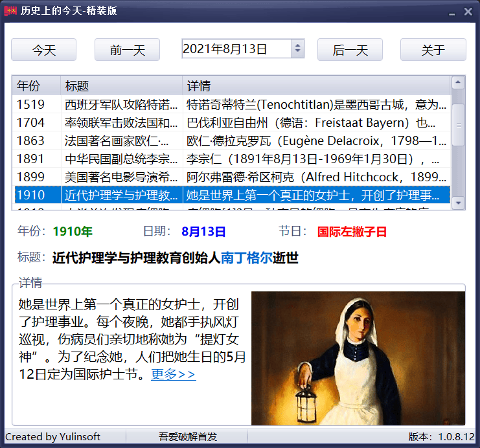Click the 更多>> link in details
The width and height of the screenshot is (480, 448).
pyautogui.click(x=173, y=374)
